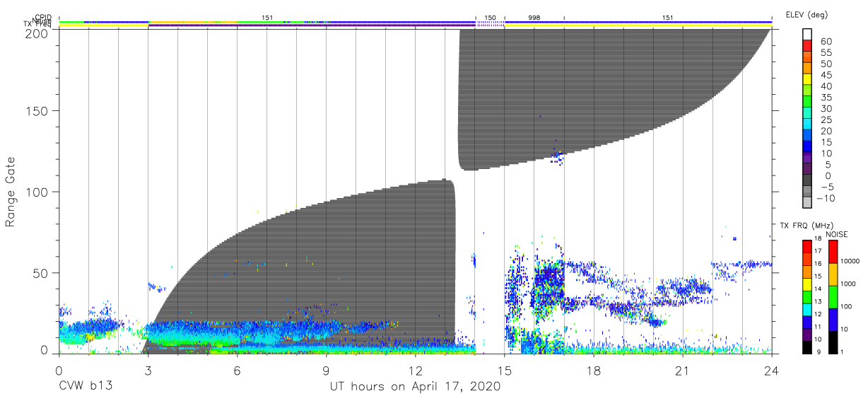Click the red top segment of NOISE bar
The height and width of the screenshot is (401, 868).
(x=832, y=252)
